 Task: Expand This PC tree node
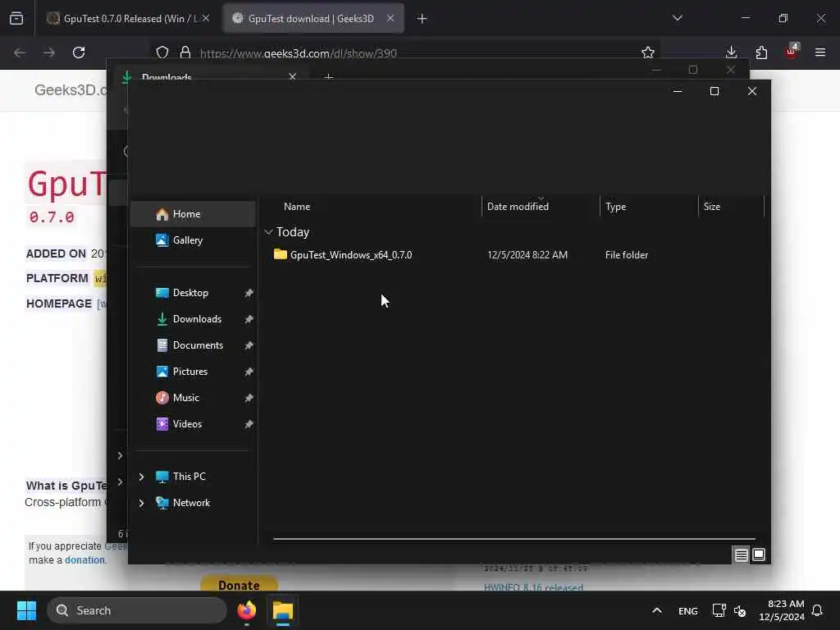[x=141, y=477]
